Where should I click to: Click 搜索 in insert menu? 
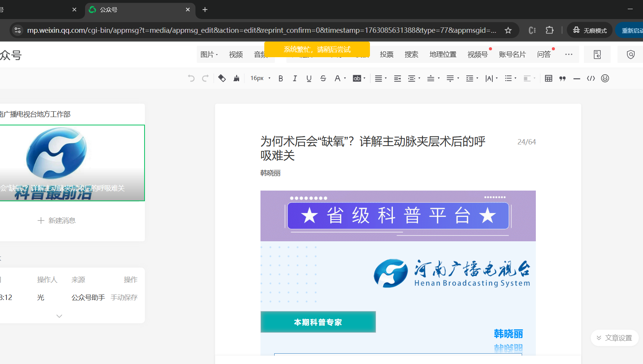(x=411, y=55)
